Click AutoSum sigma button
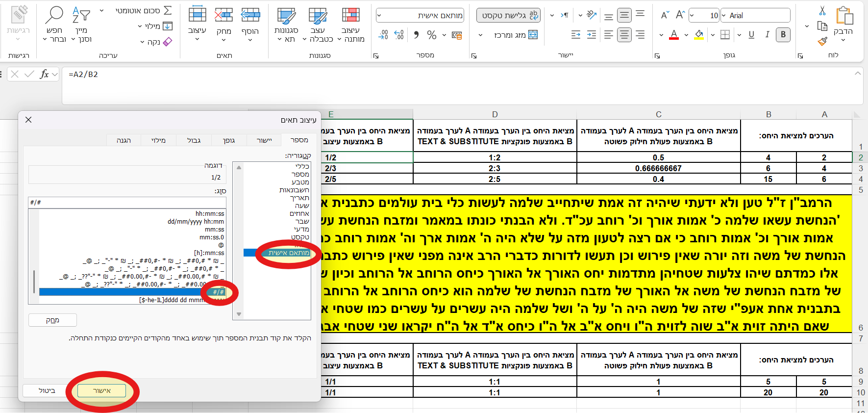This screenshot has width=868, height=413. tap(167, 10)
